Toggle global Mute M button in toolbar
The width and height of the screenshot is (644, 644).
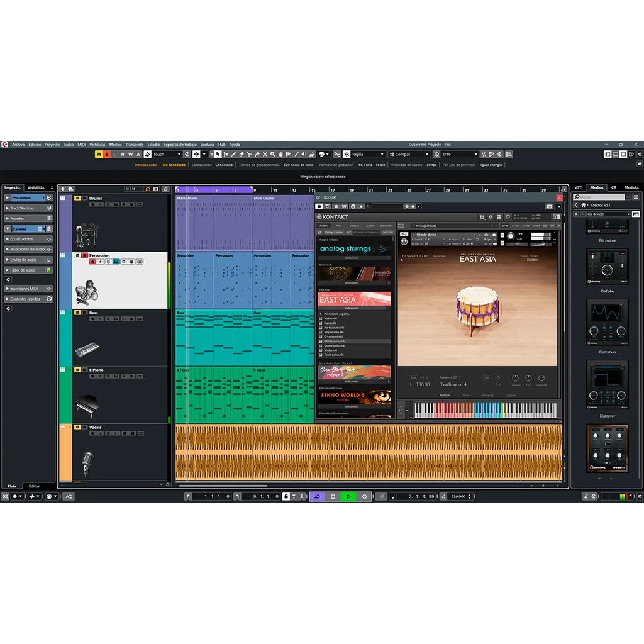pyautogui.click(x=99, y=155)
